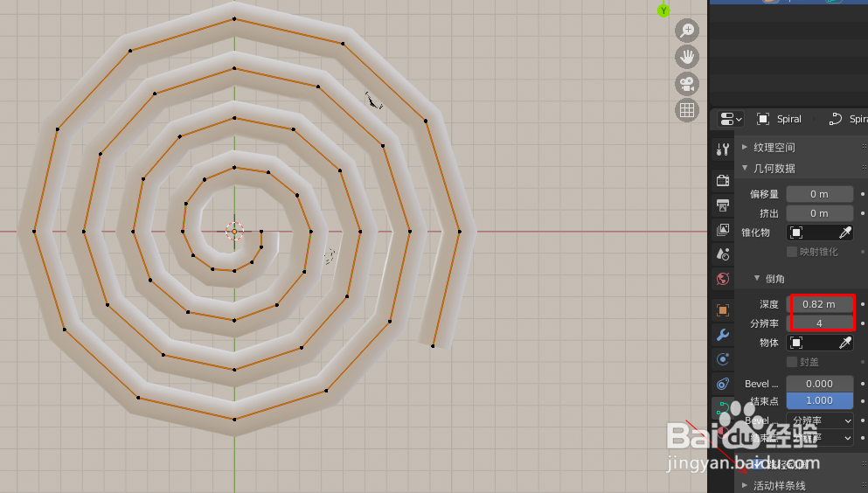Image resolution: width=868 pixels, height=493 pixels.
Task: Switch orthographic/perspective with grid gizmo
Action: click(x=687, y=110)
